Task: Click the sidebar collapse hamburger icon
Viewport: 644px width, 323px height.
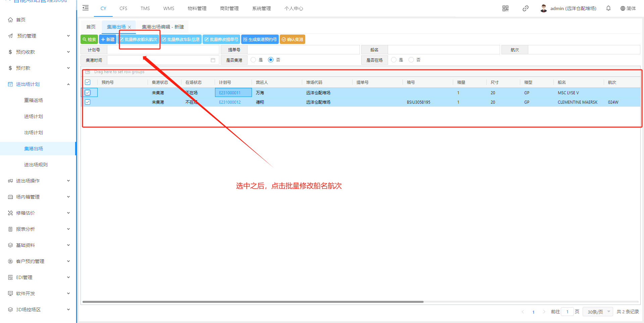Action: point(86,8)
